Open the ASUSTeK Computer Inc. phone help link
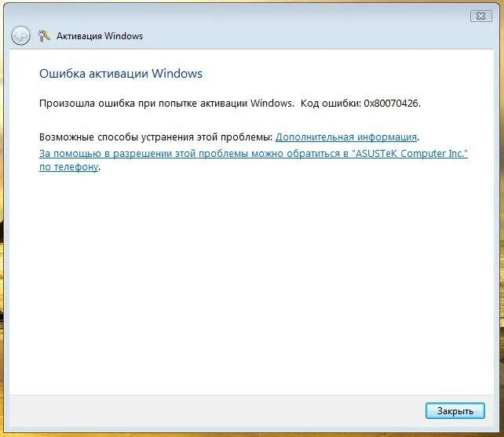This screenshot has width=504, height=437. [x=254, y=160]
